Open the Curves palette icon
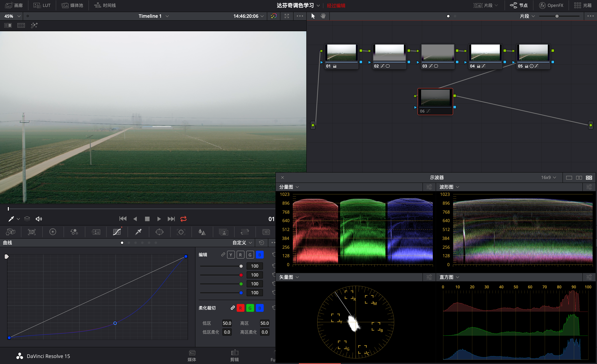 117,232
